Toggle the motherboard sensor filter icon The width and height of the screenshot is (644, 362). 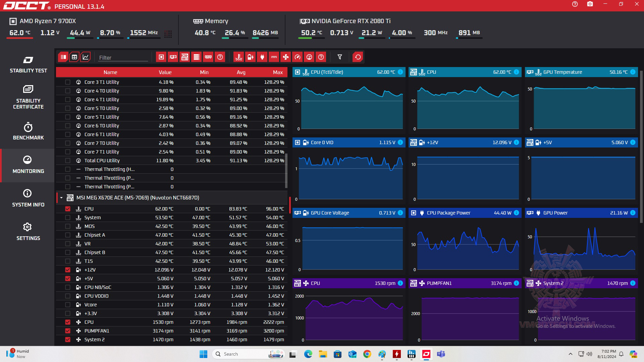point(185,57)
